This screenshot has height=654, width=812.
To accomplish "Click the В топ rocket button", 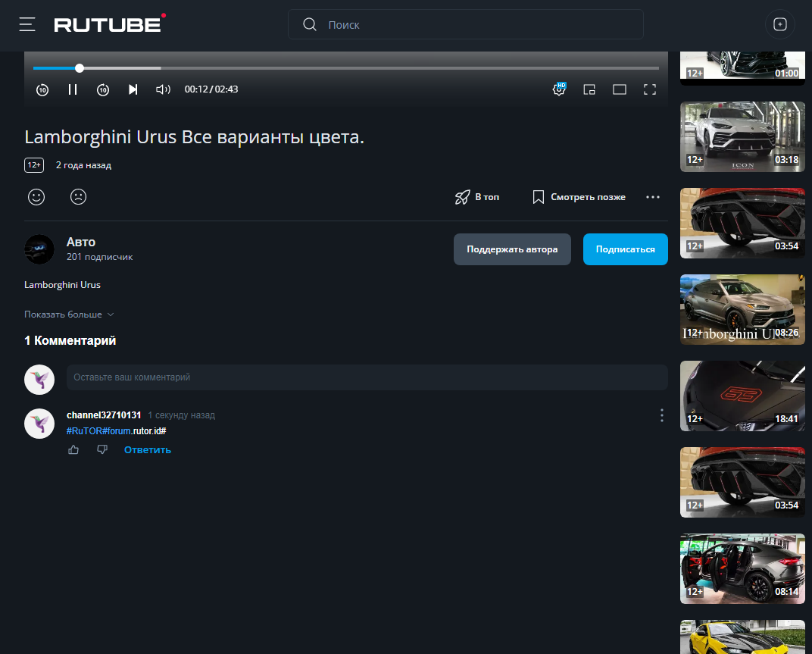I will [477, 197].
